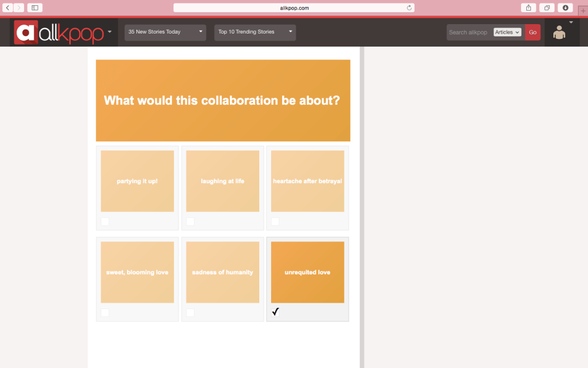Show all tabs overview icon
This screenshot has width=588, height=368.
(547, 8)
